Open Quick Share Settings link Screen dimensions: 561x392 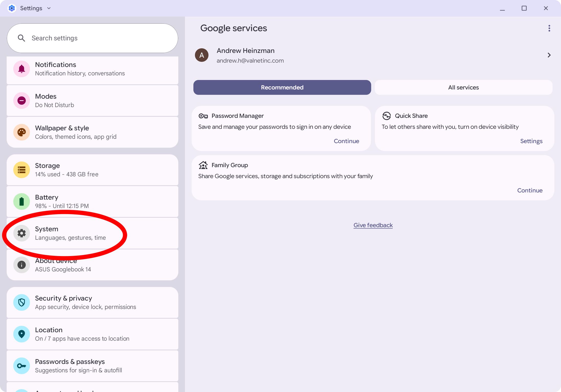pos(531,141)
